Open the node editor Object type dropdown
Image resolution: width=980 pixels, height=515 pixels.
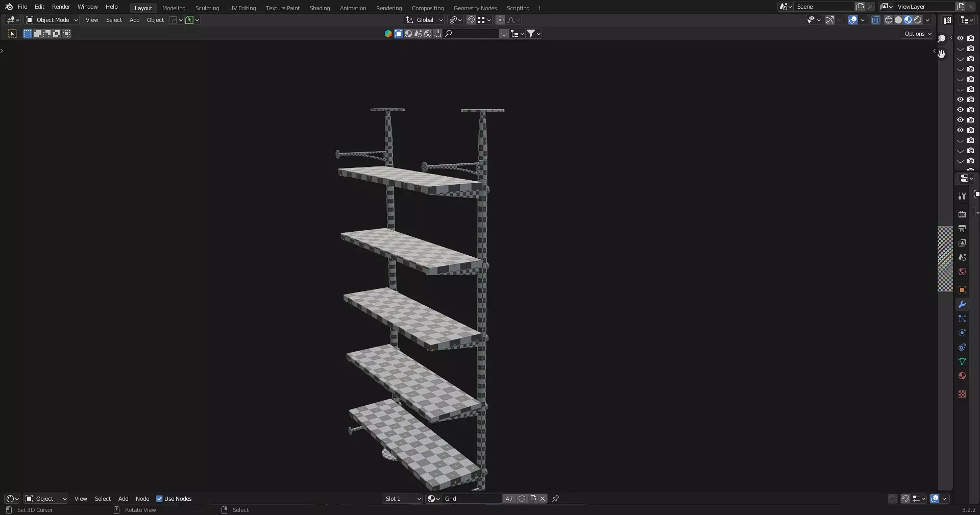point(46,499)
